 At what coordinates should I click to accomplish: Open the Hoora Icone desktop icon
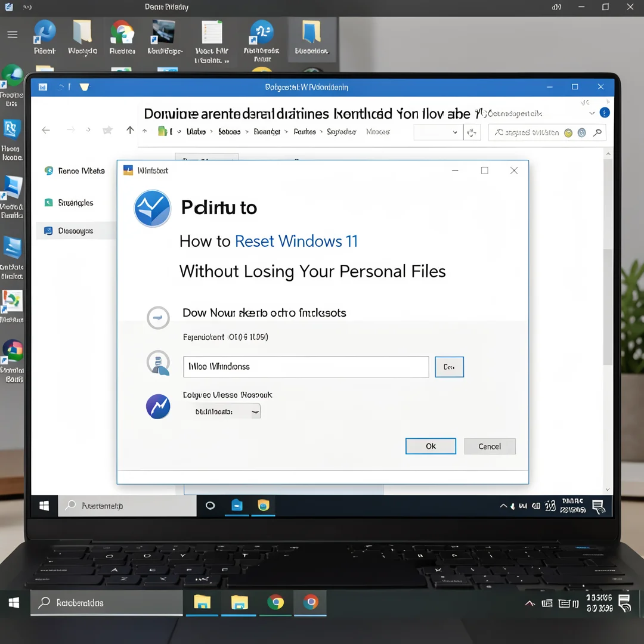click(11, 140)
